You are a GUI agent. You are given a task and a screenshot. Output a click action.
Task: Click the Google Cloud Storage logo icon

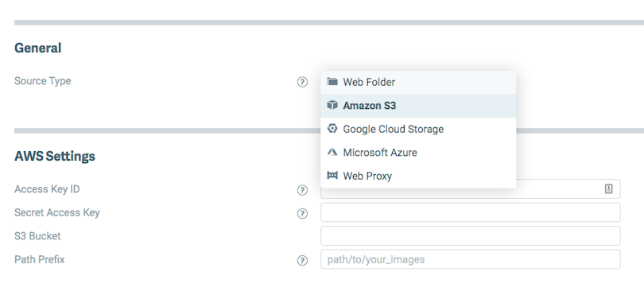pos(332,129)
